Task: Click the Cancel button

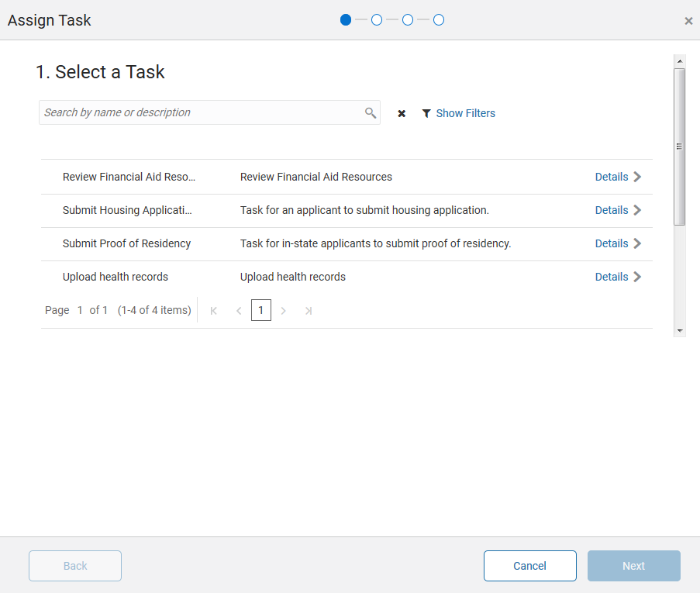Action: 529,566
